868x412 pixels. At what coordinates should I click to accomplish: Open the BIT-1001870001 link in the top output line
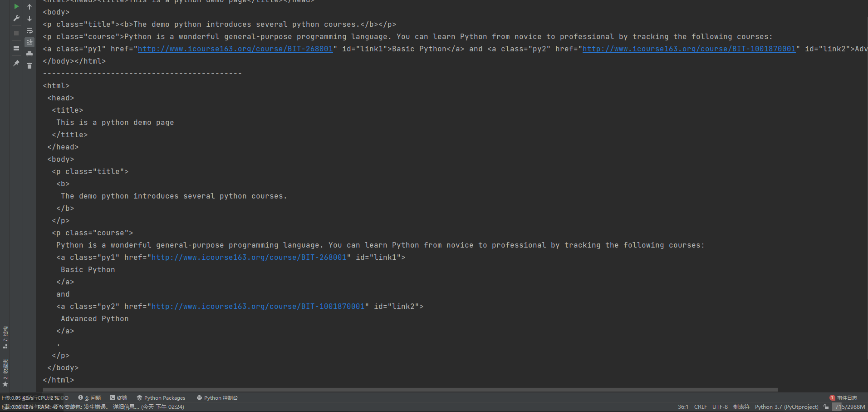689,49
